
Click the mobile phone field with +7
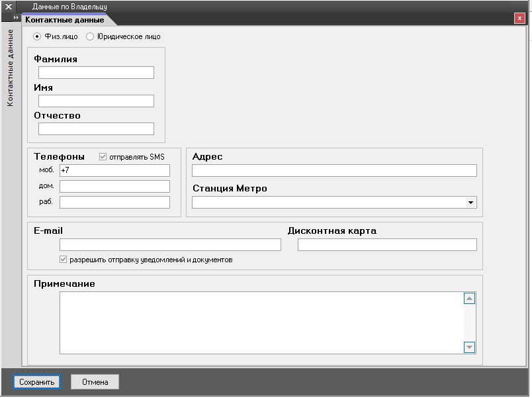pyautogui.click(x=114, y=171)
